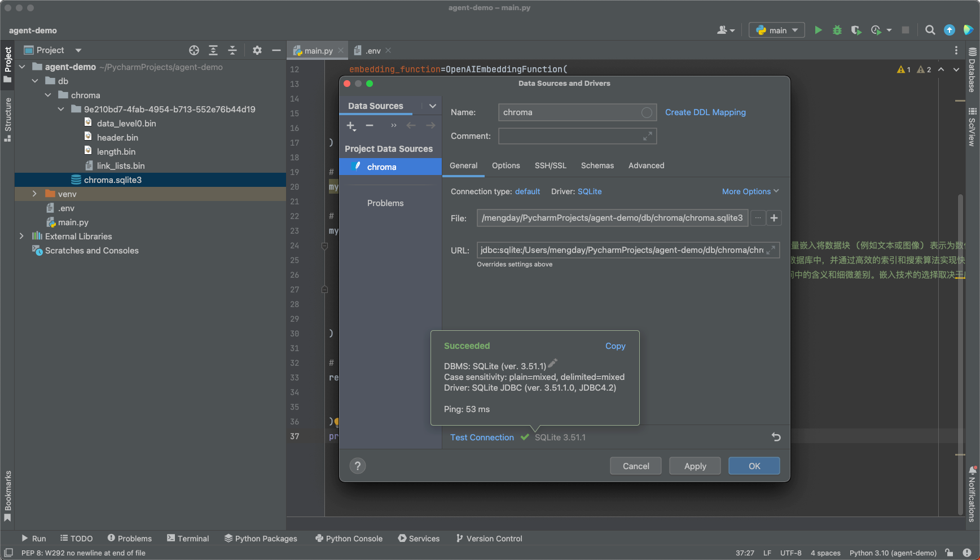
Task: Expand the Comment field
Action: [x=648, y=136]
